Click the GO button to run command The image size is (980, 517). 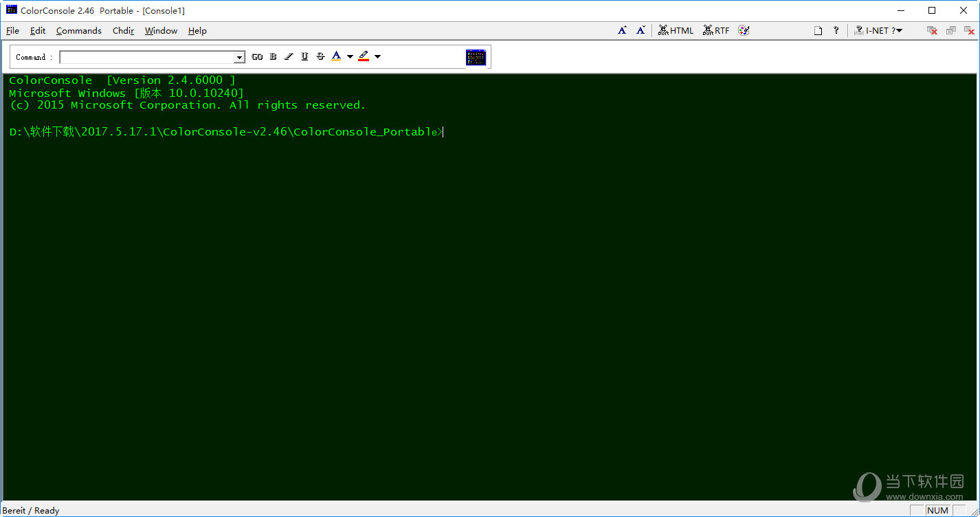point(257,57)
